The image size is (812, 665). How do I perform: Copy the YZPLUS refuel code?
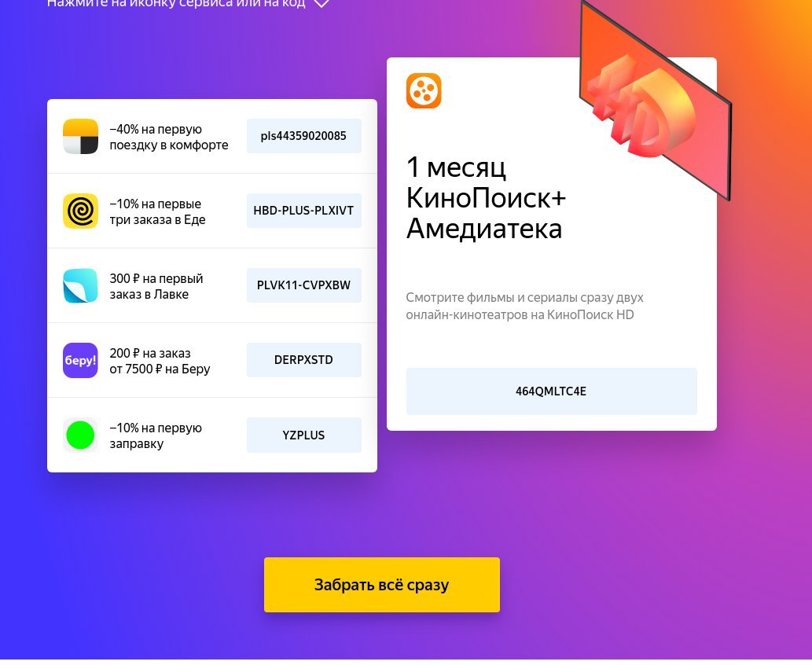click(x=304, y=435)
